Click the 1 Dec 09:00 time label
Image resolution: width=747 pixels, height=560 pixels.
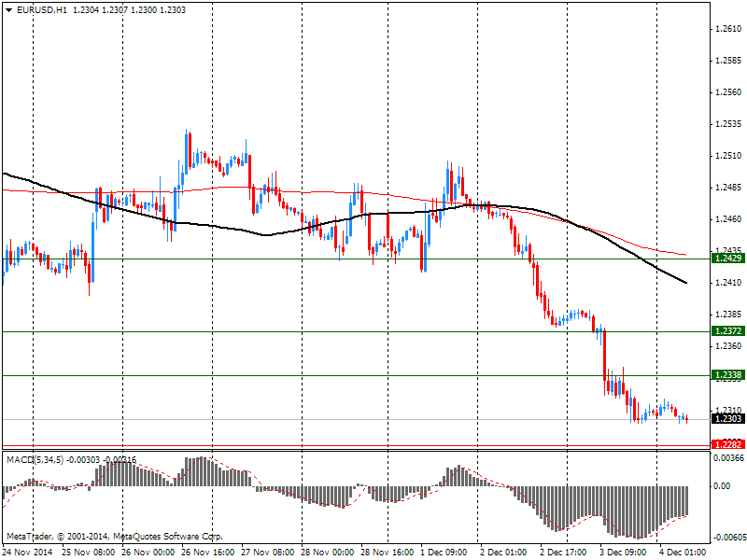(444, 553)
